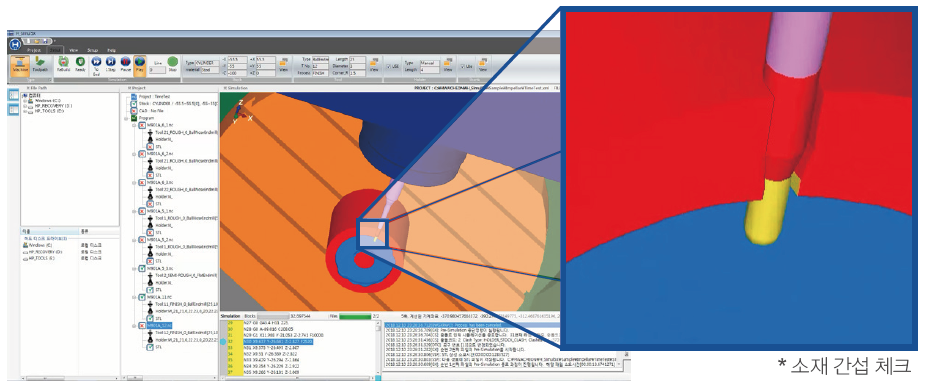Select the Toolpath type icon
This screenshot has height=385, width=927.
pos(40,65)
